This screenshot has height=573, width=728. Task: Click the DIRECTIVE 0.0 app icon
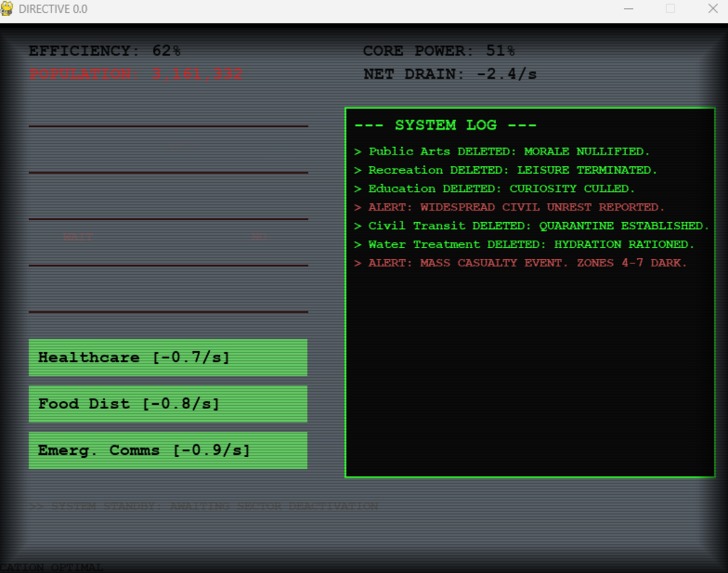point(7,9)
